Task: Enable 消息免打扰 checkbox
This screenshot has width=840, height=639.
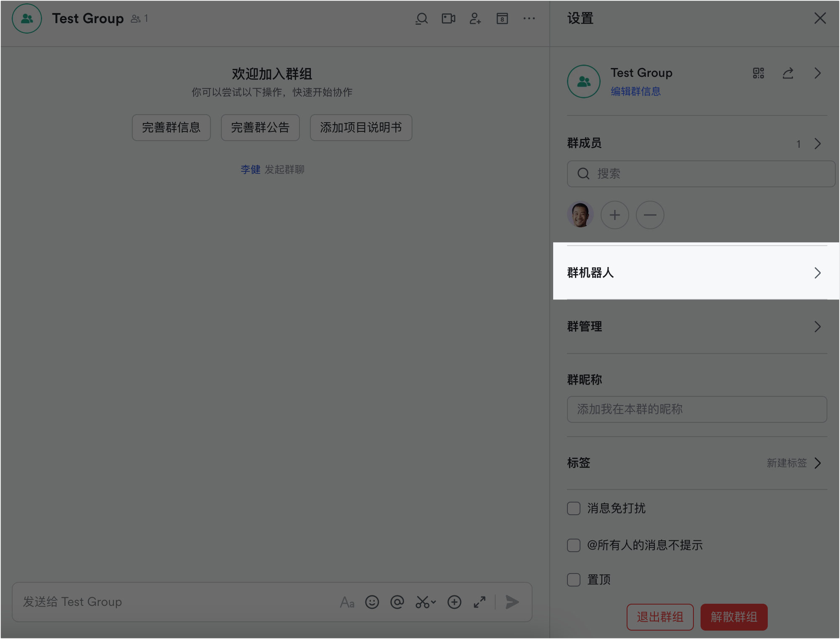Action: coord(574,508)
